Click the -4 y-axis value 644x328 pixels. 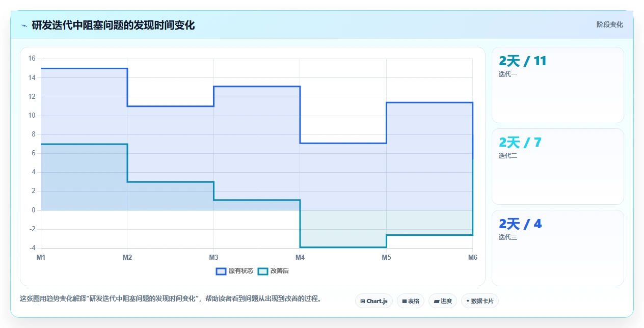click(32, 248)
